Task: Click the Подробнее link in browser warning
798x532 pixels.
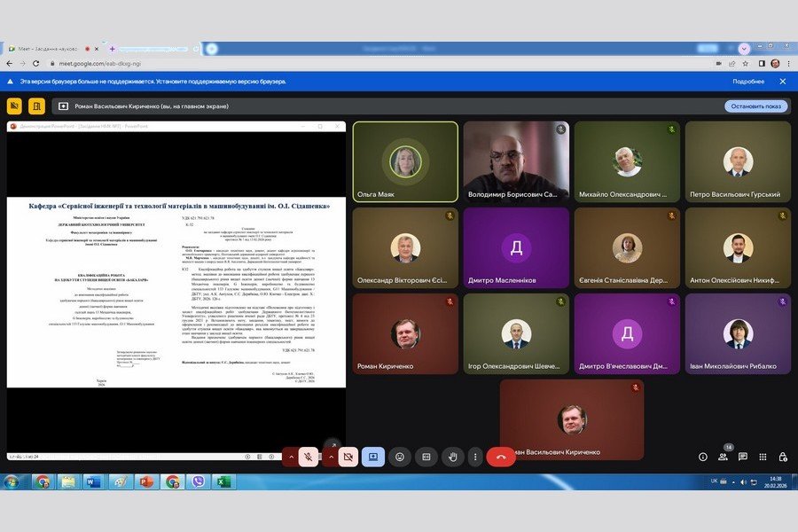Action: pos(747,81)
